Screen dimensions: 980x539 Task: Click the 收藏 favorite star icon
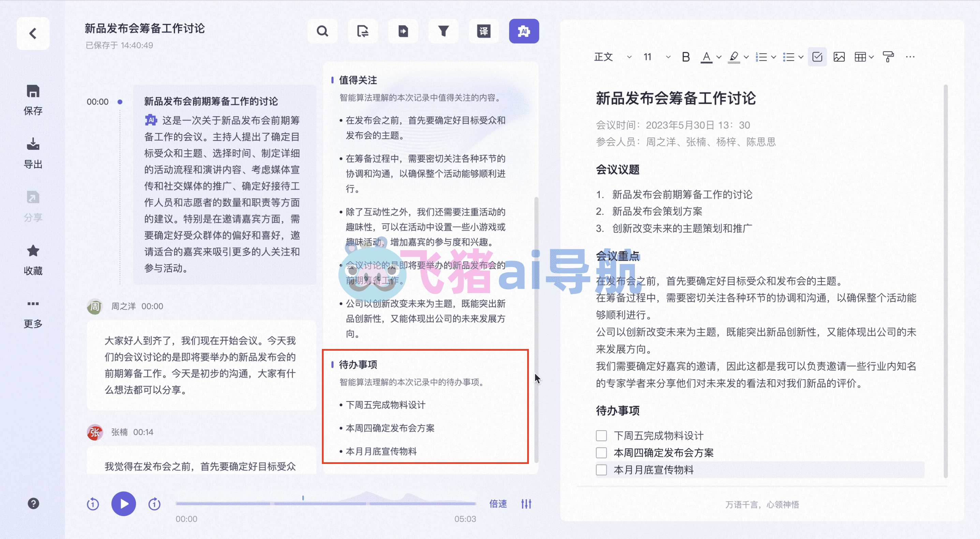(x=33, y=251)
